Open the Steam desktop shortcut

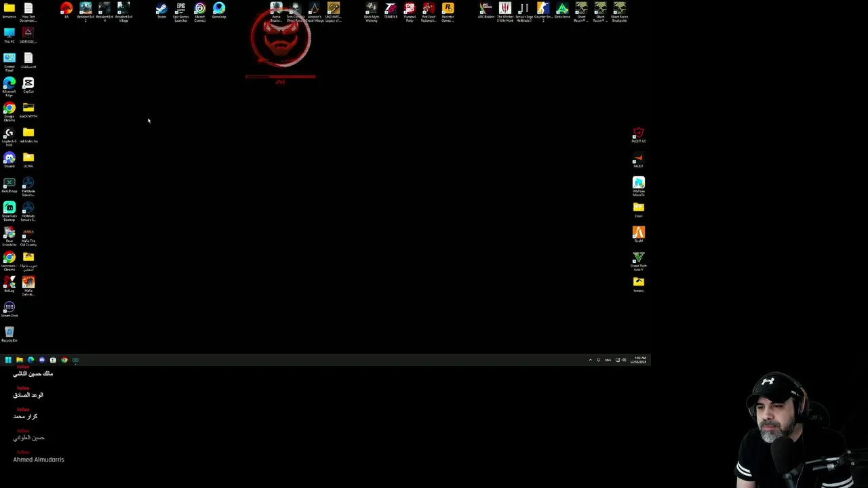(161, 10)
